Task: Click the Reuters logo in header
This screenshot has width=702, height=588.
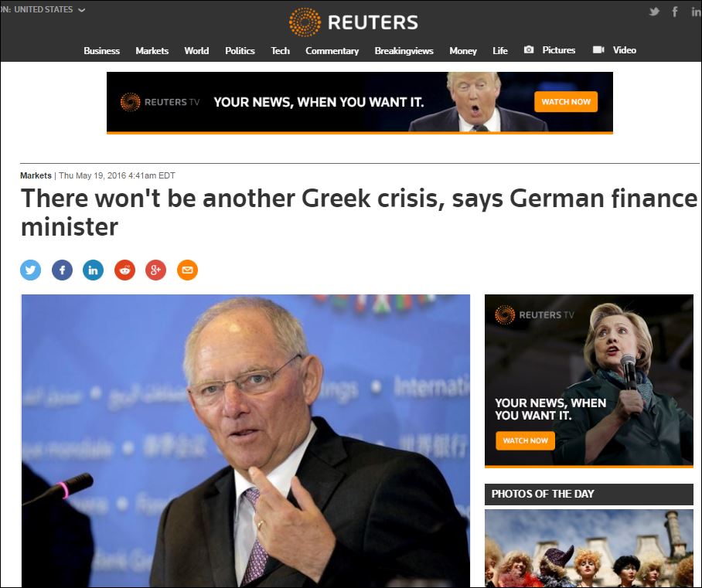Action: (353, 22)
